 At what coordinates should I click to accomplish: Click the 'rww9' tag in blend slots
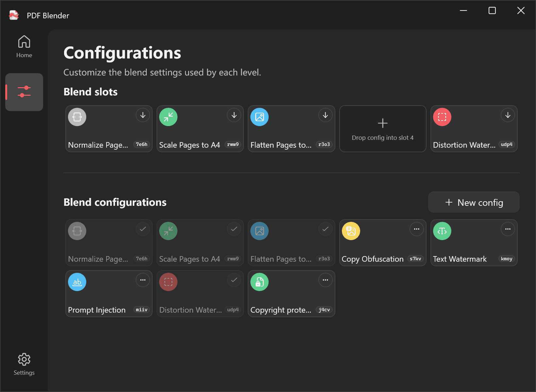(x=233, y=144)
